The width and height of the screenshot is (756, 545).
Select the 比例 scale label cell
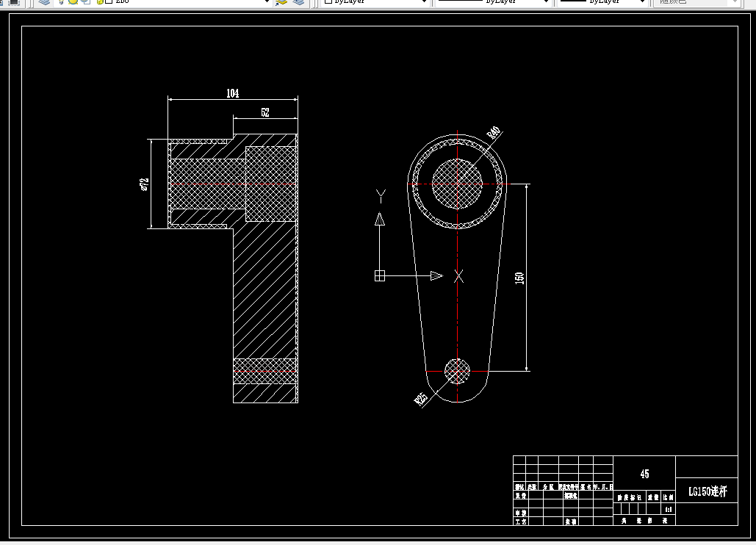669,497
